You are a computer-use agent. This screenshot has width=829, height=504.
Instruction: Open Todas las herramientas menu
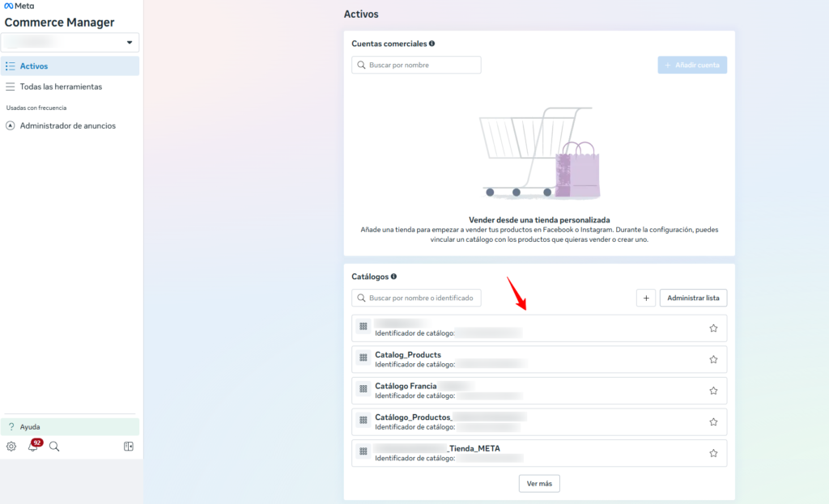tap(70, 87)
